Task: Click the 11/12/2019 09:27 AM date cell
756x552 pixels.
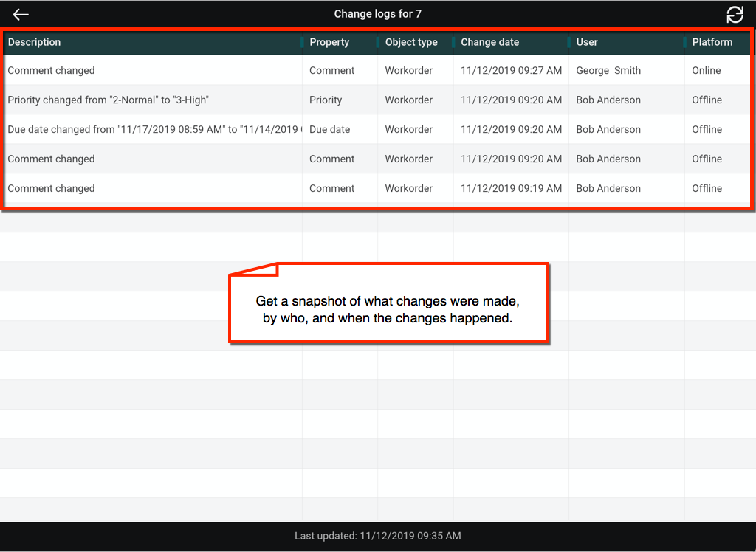Action: (511, 71)
